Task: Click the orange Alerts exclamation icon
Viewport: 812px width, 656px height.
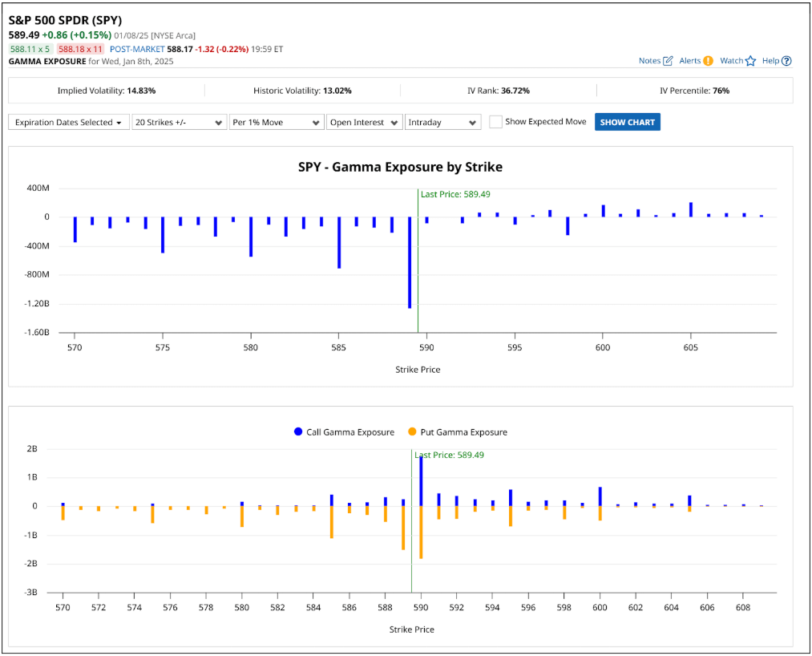Action: coord(709,61)
